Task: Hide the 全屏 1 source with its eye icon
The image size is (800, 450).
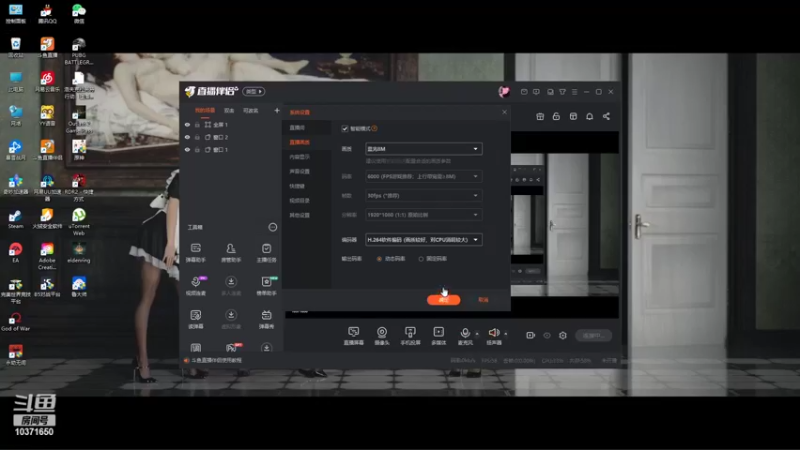Action: (x=187, y=124)
